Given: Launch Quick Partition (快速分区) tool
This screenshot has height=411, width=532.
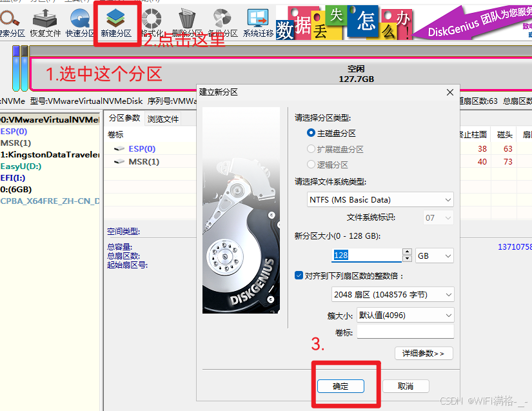Looking at the screenshot, I should (80, 23).
